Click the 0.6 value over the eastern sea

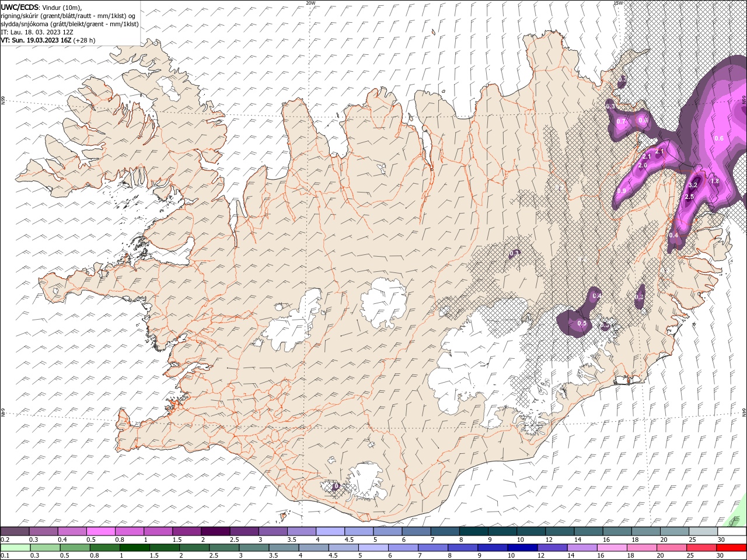point(719,138)
